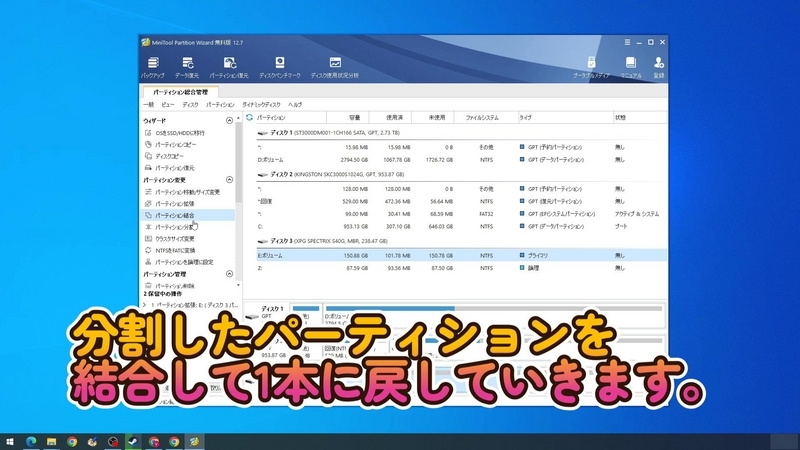Select ディスク 3 XPG SPECTRIX header row
The width and height of the screenshot is (800, 450).
461,241
